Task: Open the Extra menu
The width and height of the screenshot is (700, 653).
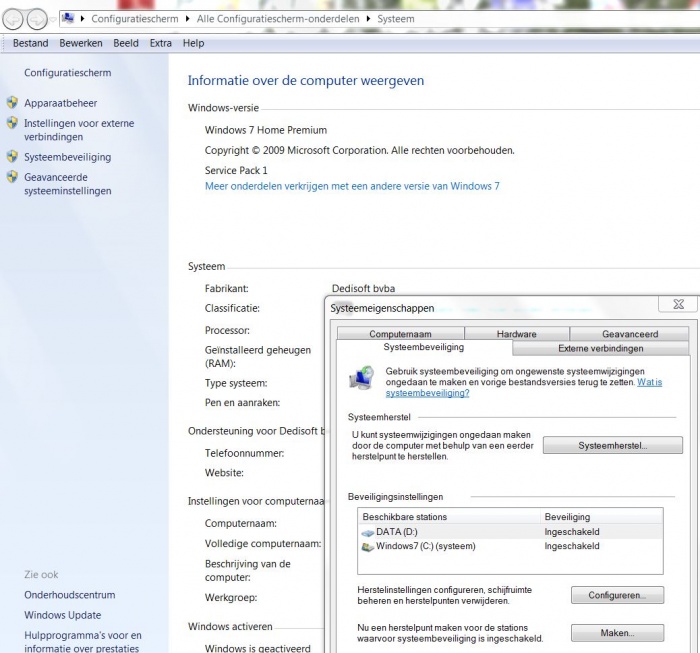Action: click(x=161, y=43)
